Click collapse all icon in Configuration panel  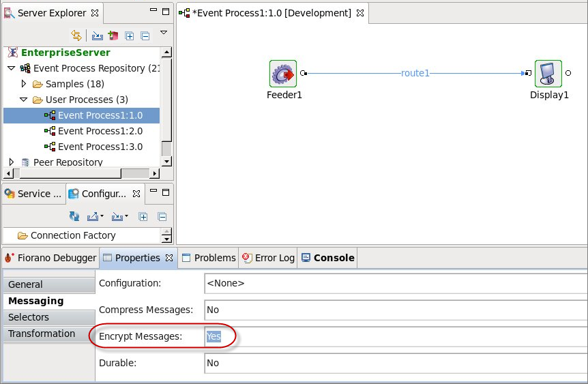[162, 217]
